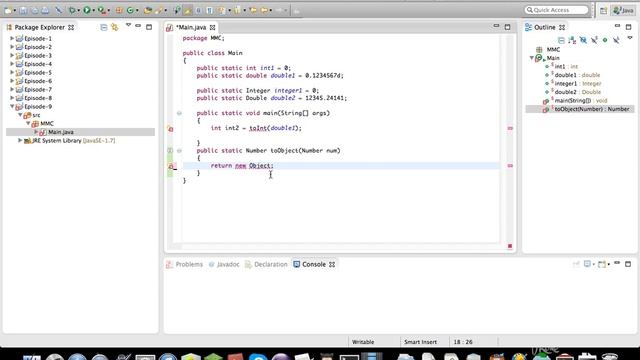This screenshot has height=360, width=640.
Task: Click the Quick Access search field
Action: [x=557, y=10]
